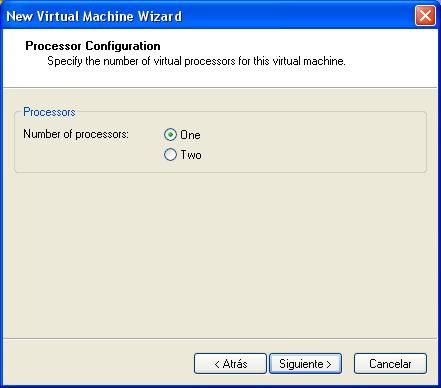Viewport: 441px width, 388px height.
Task: Dismiss the wizard using Cancelar
Action: pos(390,364)
